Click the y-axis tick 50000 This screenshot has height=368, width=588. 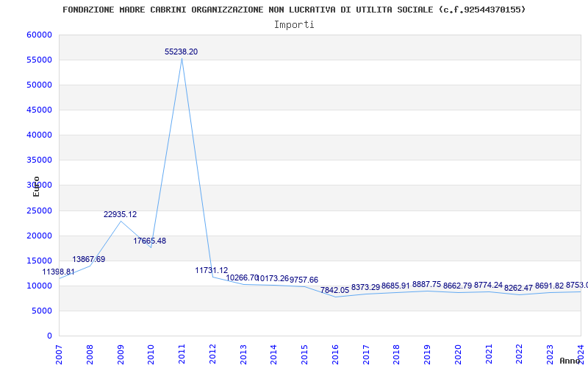(x=40, y=85)
